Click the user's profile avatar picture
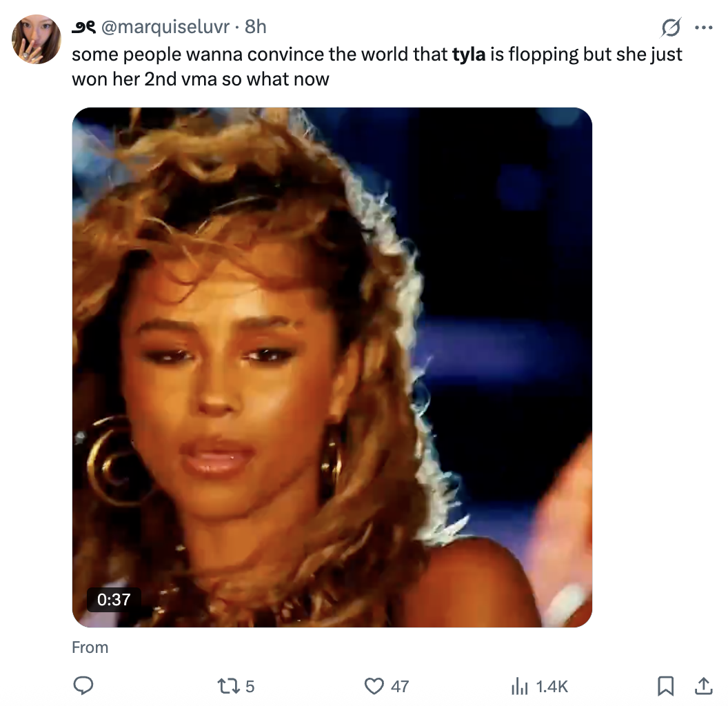The width and height of the screenshot is (728, 706). [x=37, y=39]
